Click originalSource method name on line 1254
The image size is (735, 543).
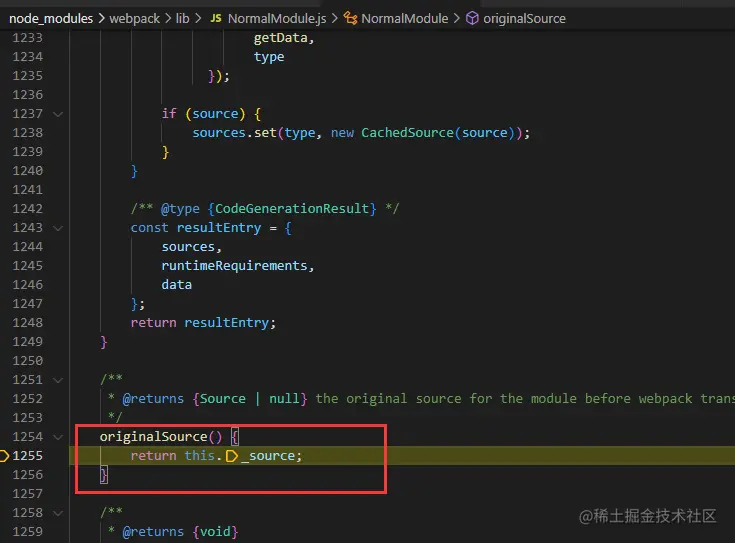pos(153,437)
